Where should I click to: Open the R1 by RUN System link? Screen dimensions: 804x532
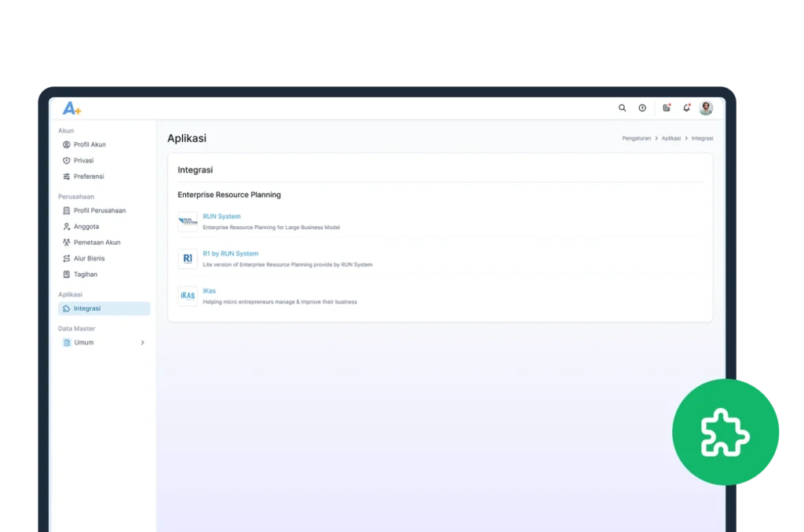pyautogui.click(x=230, y=253)
